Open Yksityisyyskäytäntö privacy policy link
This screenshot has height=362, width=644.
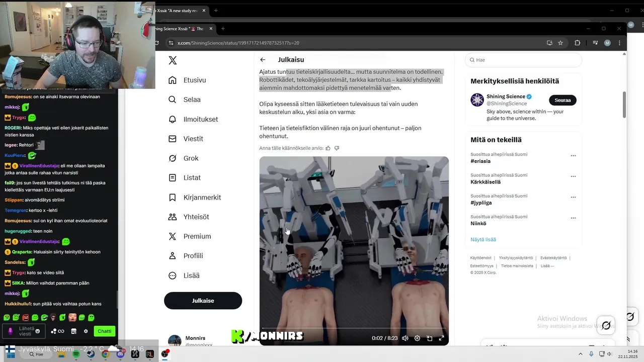point(516,258)
